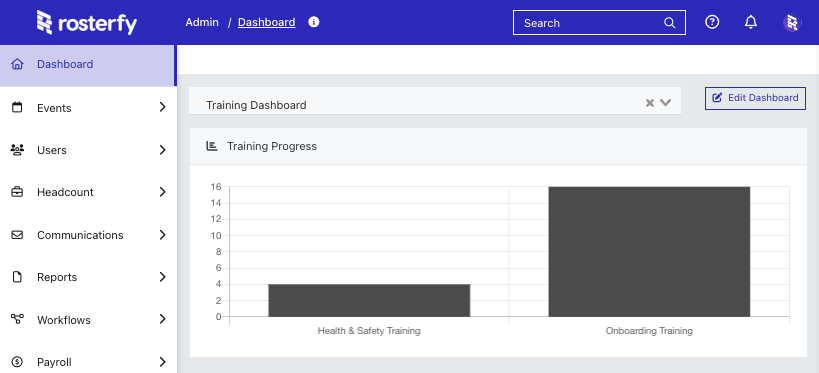Expand the Payroll menu chevron
This screenshot has height=373, width=819.
pos(162,362)
